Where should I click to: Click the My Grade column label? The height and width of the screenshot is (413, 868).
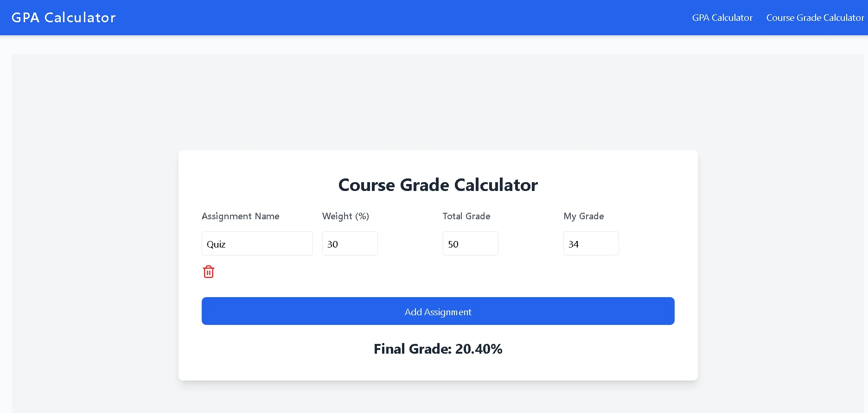(583, 216)
